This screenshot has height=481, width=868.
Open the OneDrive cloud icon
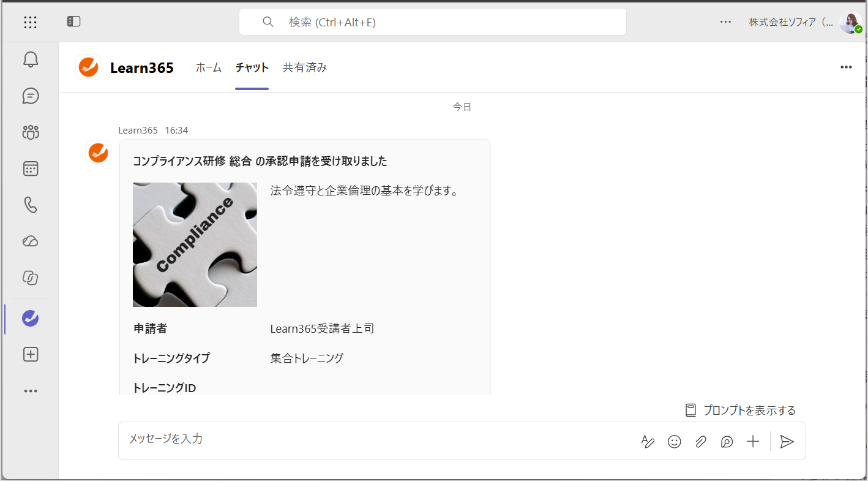click(x=31, y=241)
